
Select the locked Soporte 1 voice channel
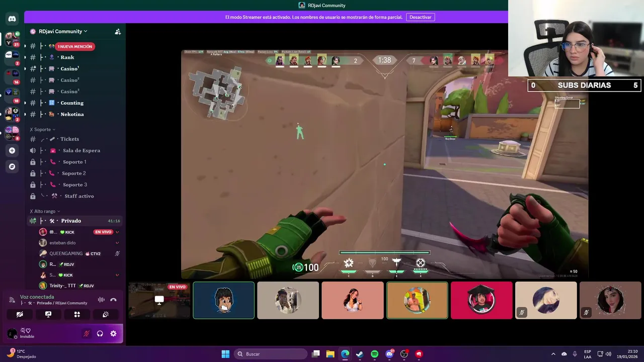(75, 162)
